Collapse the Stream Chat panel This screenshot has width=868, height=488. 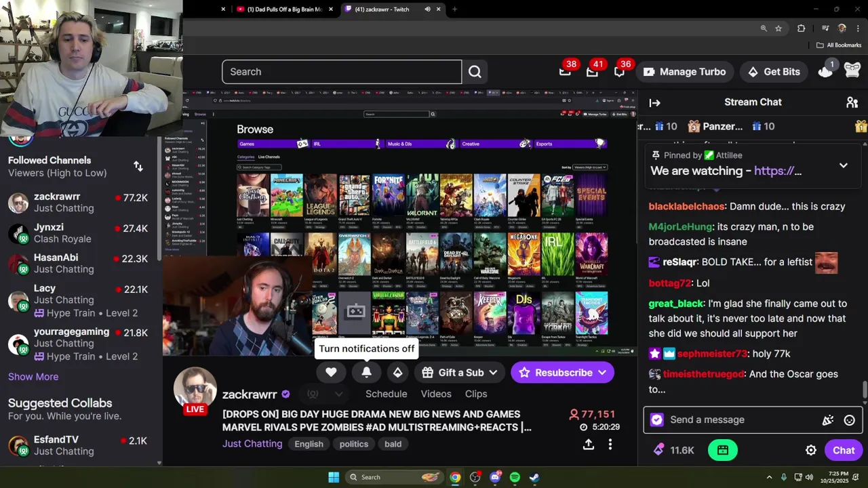point(654,102)
